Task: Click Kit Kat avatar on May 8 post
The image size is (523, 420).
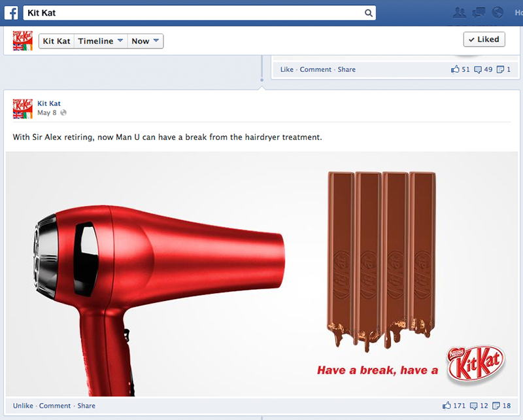Action: pyautogui.click(x=23, y=109)
